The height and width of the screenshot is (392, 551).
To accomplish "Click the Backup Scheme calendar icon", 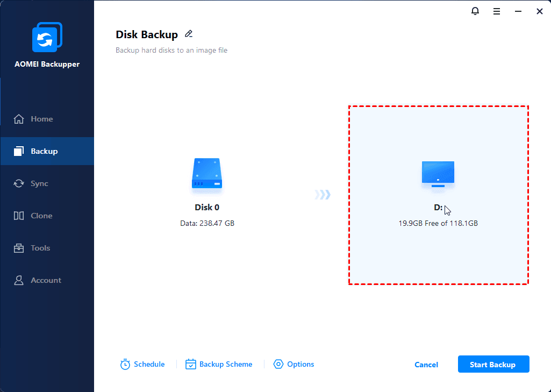I will pyautogui.click(x=191, y=365).
